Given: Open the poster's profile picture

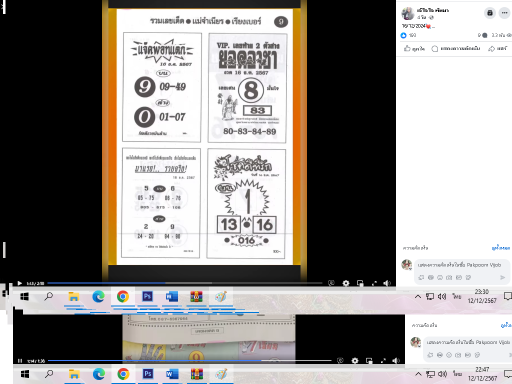Looking at the screenshot, I should pos(407,14).
